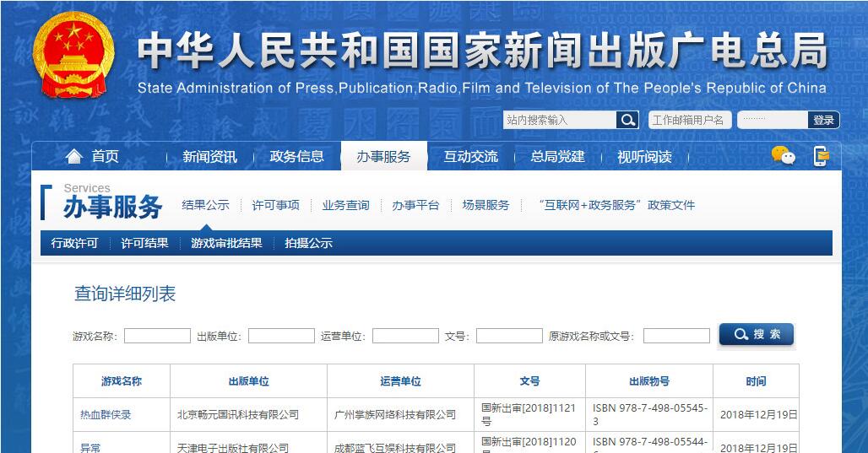
Task: Open the 政务信息 menu
Action: click(x=296, y=157)
